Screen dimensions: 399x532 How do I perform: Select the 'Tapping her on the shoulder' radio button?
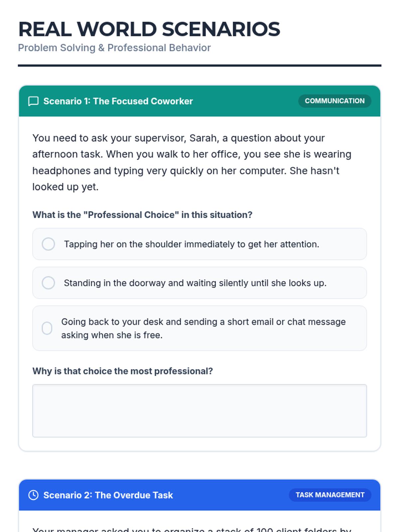click(49, 244)
